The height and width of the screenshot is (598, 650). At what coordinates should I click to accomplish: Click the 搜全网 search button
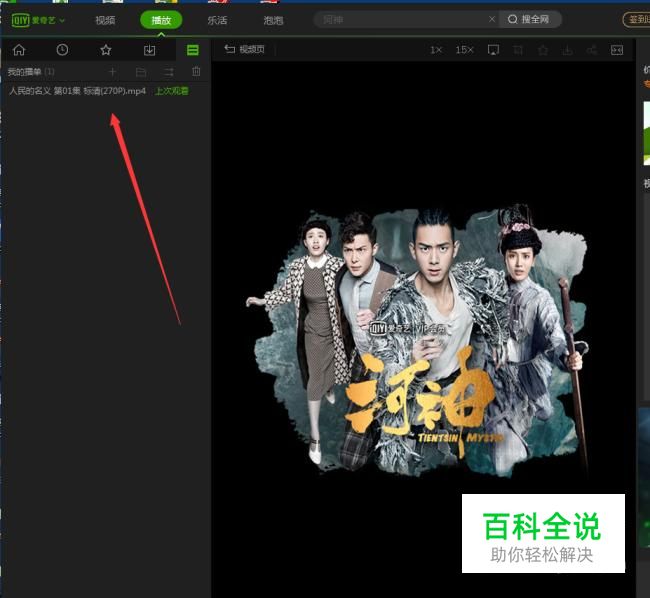pos(529,19)
